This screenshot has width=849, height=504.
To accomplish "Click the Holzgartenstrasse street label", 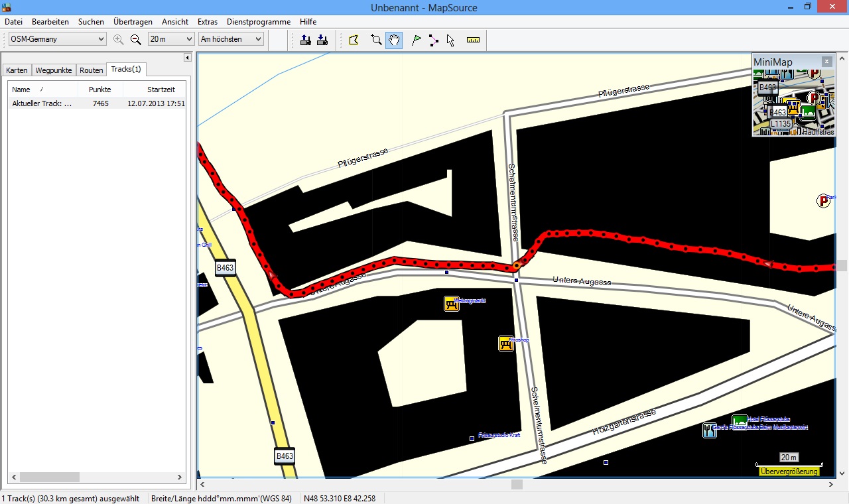I will (623, 422).
